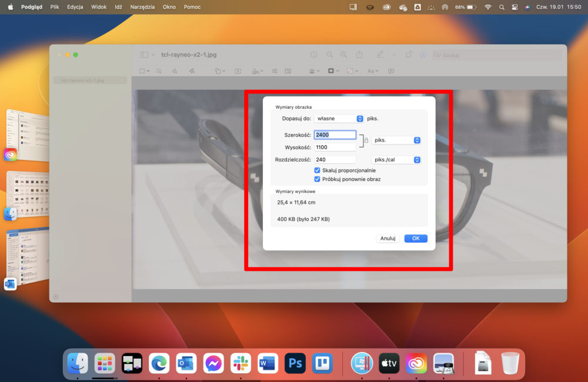Open the fill color swatch in markup toolbar
This screenshot has height=382, width=588.
point(352,71)
